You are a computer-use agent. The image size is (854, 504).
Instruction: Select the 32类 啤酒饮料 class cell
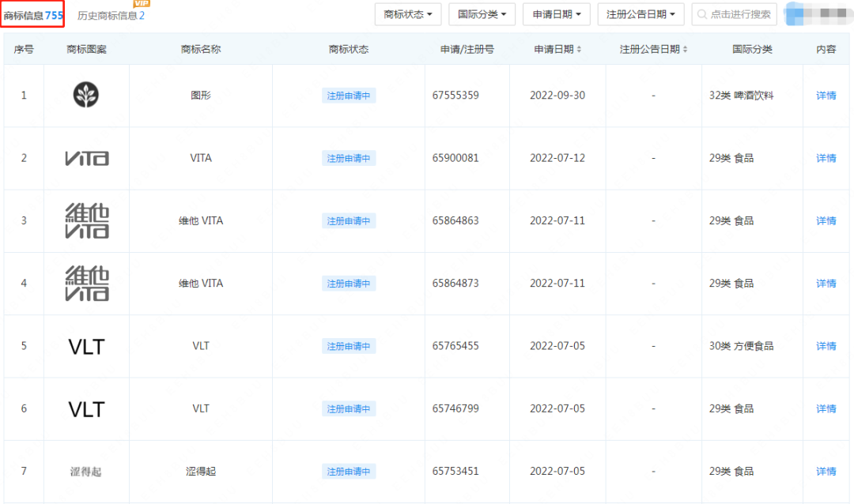[x=741, y=96]
